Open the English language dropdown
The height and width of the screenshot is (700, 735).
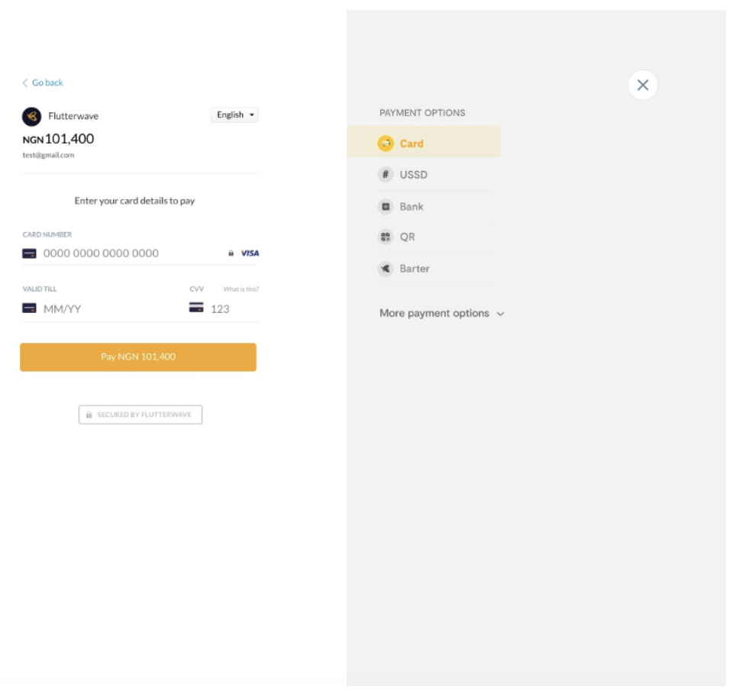tap(234, 115)
